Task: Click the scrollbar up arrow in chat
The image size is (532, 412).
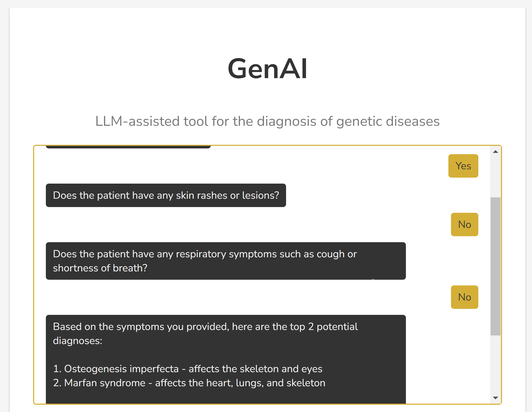Action: (x=495, y=152)
